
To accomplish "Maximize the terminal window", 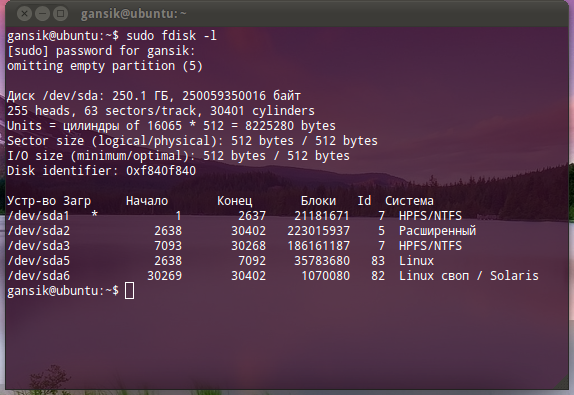I will pos(60,14).
